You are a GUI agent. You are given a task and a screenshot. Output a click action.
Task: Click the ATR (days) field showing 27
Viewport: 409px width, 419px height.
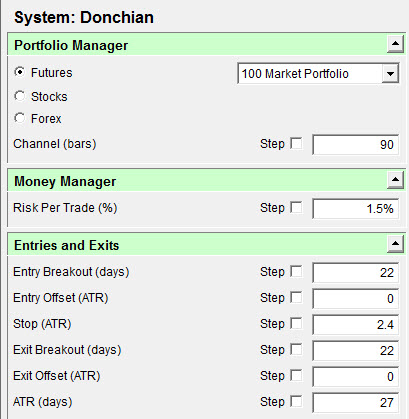(x=355, y=402)
